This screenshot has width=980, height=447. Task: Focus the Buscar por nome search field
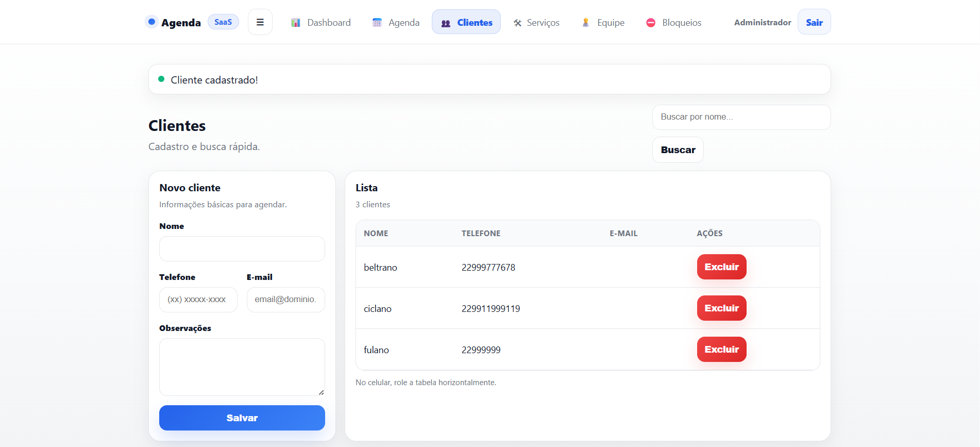[x=741, y=117]
